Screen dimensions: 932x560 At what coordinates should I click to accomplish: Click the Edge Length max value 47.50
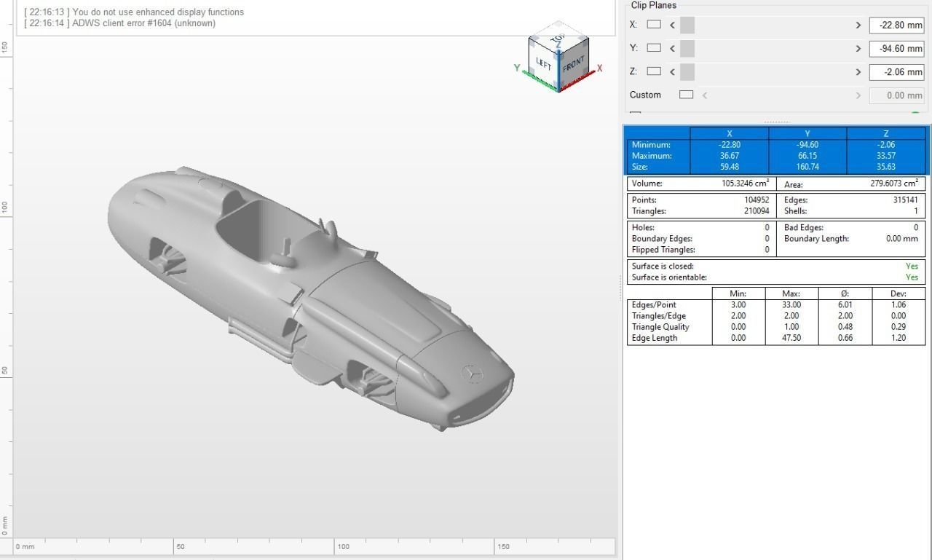click(791, 338)
